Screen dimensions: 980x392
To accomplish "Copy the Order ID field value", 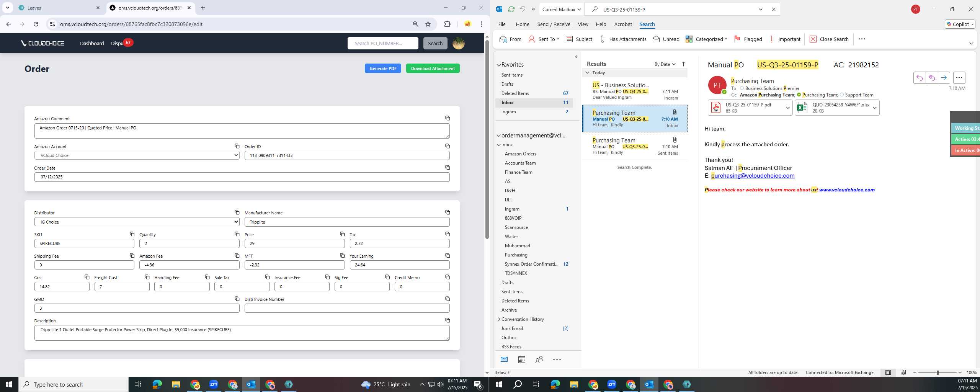I will click(x=447, y=146).
